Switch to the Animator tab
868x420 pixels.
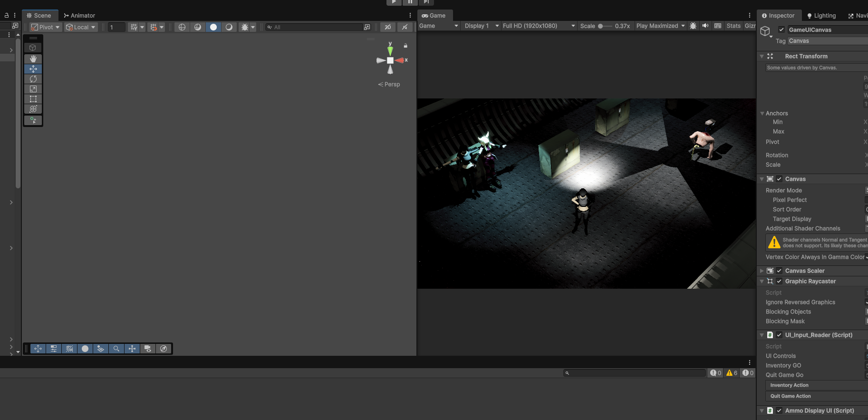(79, 15)
